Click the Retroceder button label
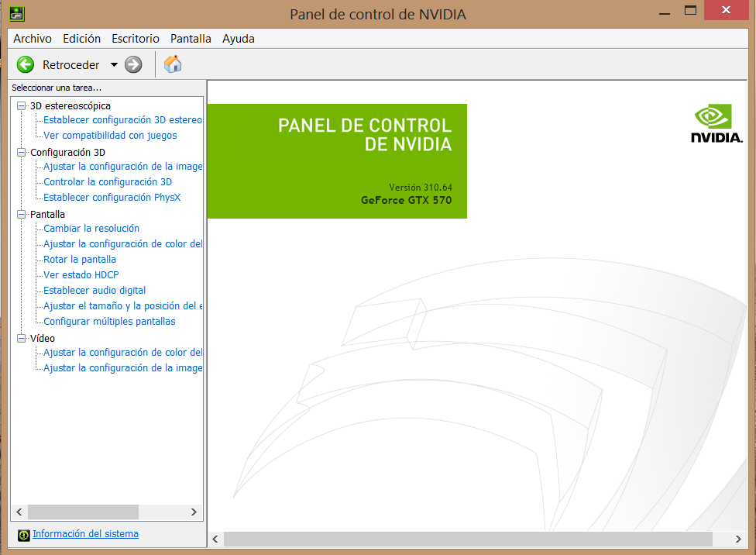 71,64
